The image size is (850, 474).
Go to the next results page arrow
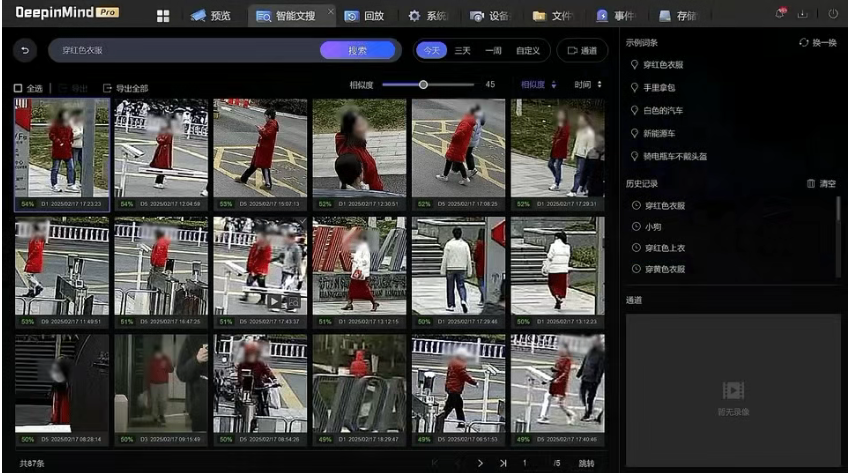point(480,463)
